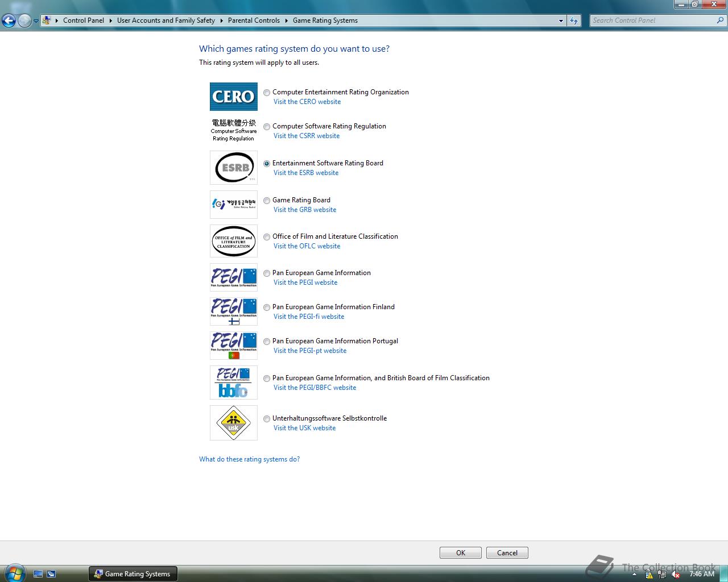Click the PEGI Portugal flag logo
Image resolution: width=728 pixels, height=582 pixels.
(233, 346)
